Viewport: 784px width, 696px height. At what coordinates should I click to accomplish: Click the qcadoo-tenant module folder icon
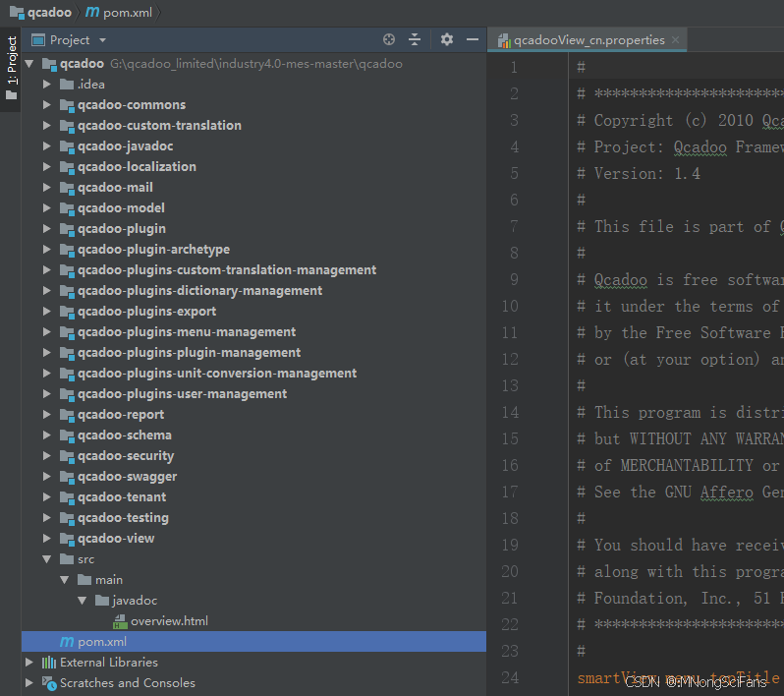tap(67, 496)
